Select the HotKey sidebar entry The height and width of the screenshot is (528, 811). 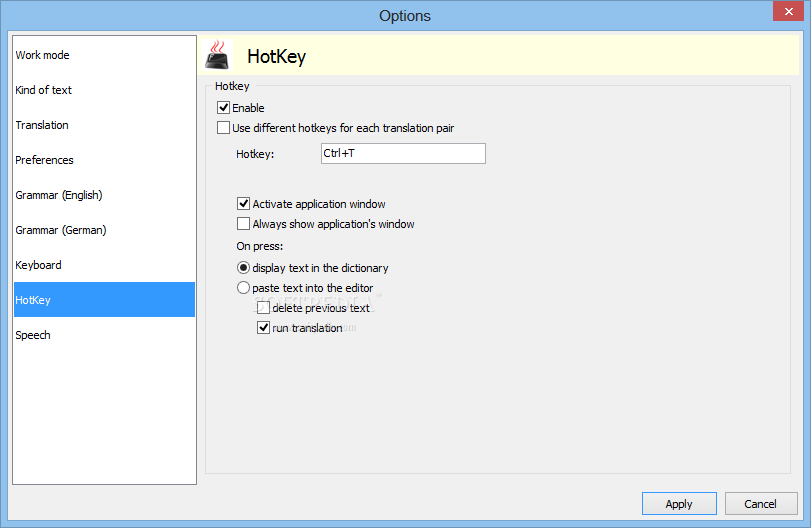[104, 300]
